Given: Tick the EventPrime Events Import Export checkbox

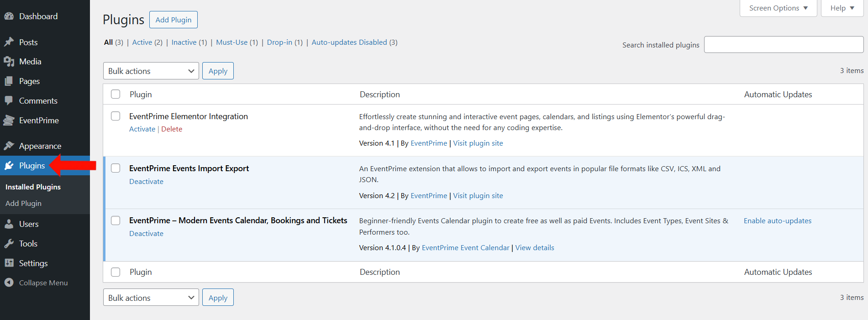Looking at the screenshot, I should point(116,168).
